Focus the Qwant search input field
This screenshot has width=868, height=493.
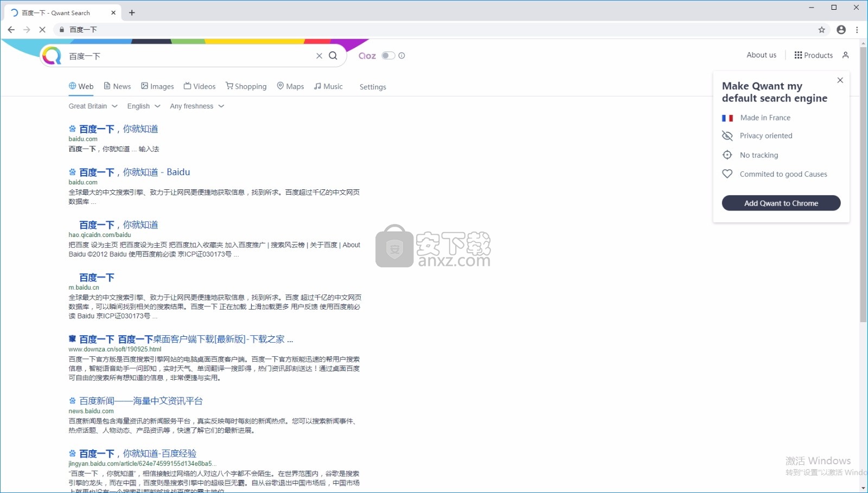(190, 56)
